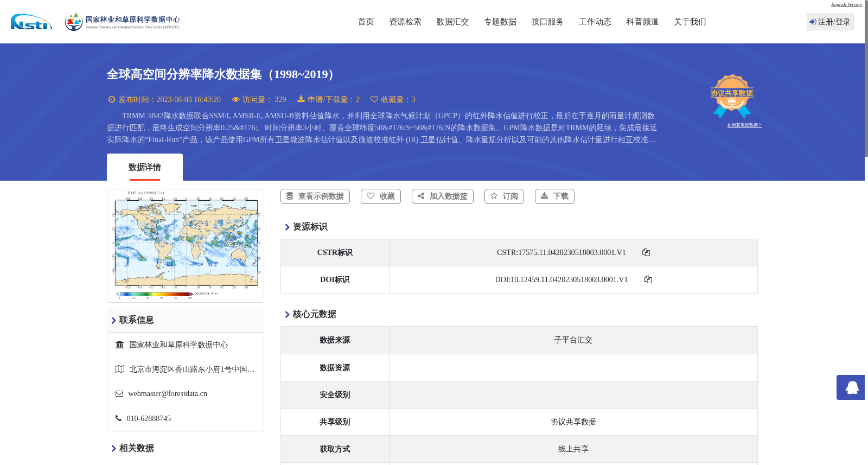Viewport: 868px width, 465px height.
Task: Click the phone icon next to 010-62888745
Action: 118,418
